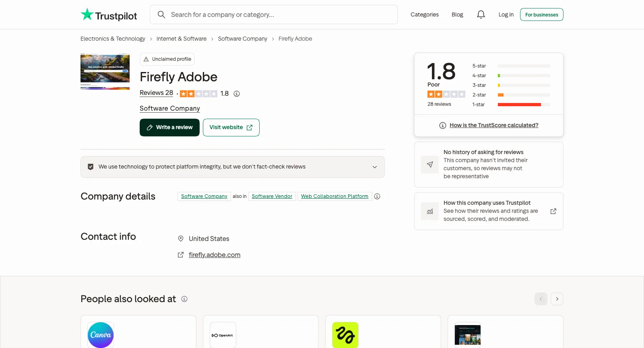Open How is the TrustScore calculated link
The width and height of the screenshot is (644, 348).
pos(494,126)
